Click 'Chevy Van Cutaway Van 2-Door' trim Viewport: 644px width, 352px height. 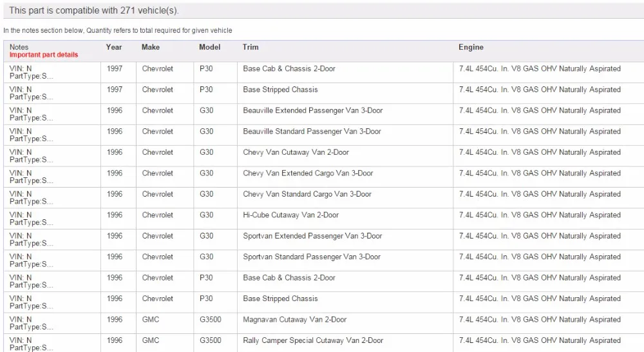[296, 153]
